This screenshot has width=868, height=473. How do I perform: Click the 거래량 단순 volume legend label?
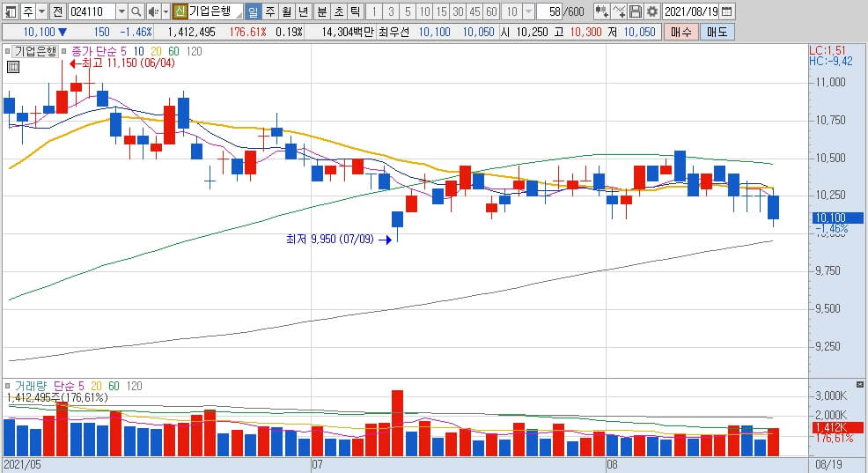tap(49, 386)
